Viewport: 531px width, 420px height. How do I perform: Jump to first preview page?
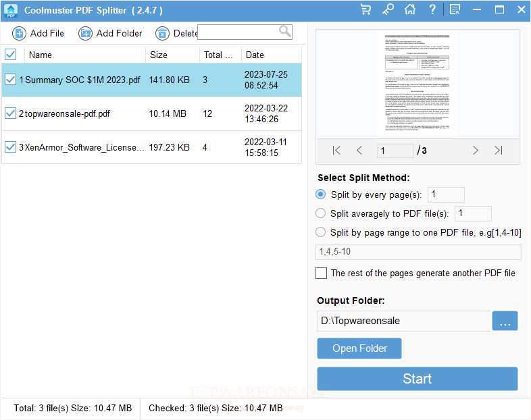click(x=336, y=151)
